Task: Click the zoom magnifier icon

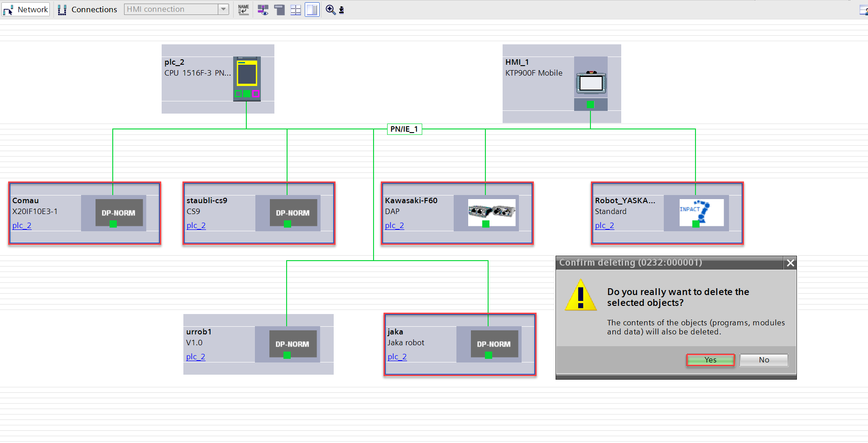Action: 331,10
